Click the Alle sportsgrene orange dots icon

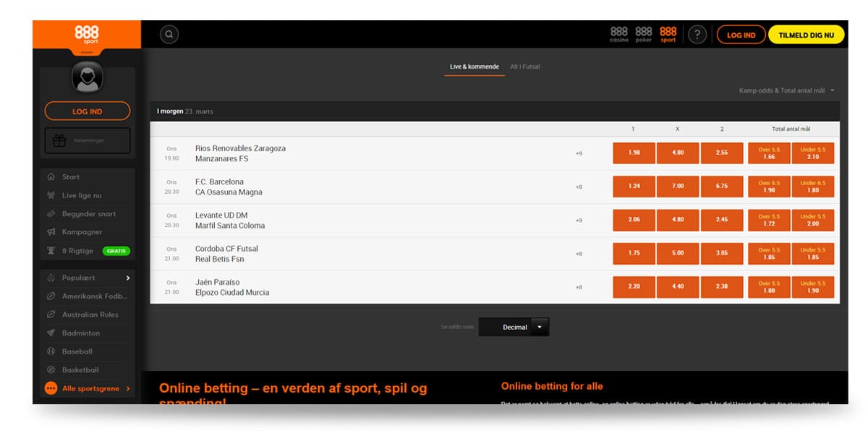click(x=51, y=388)
